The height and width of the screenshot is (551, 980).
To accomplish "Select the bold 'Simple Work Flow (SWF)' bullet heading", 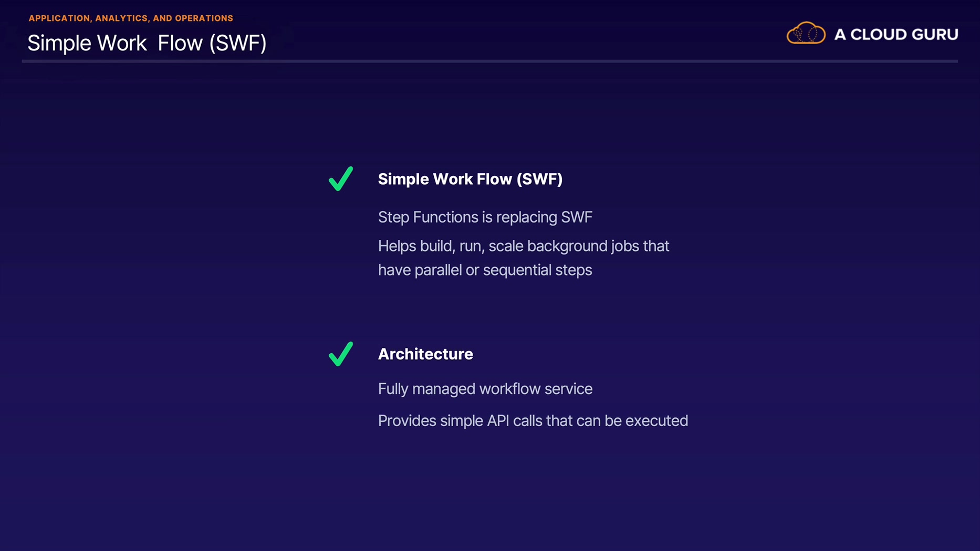I will click(470, 179).
